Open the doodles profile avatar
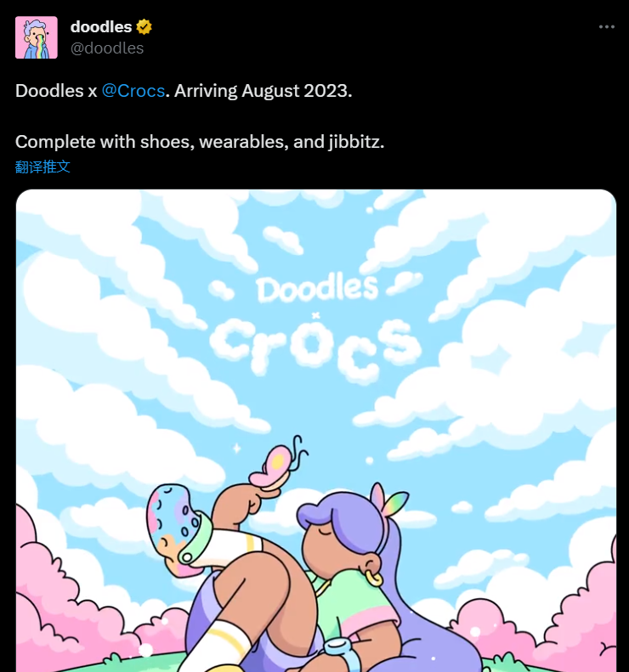Image resolution: width=629 pixels, height=672 pixels. 37,37
